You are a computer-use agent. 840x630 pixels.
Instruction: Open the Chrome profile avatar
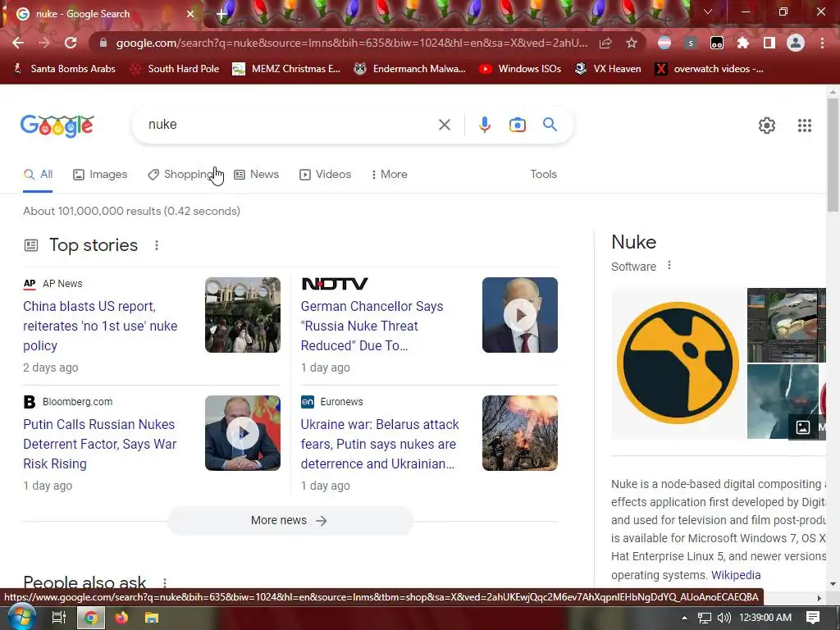(x=796, y=43)
